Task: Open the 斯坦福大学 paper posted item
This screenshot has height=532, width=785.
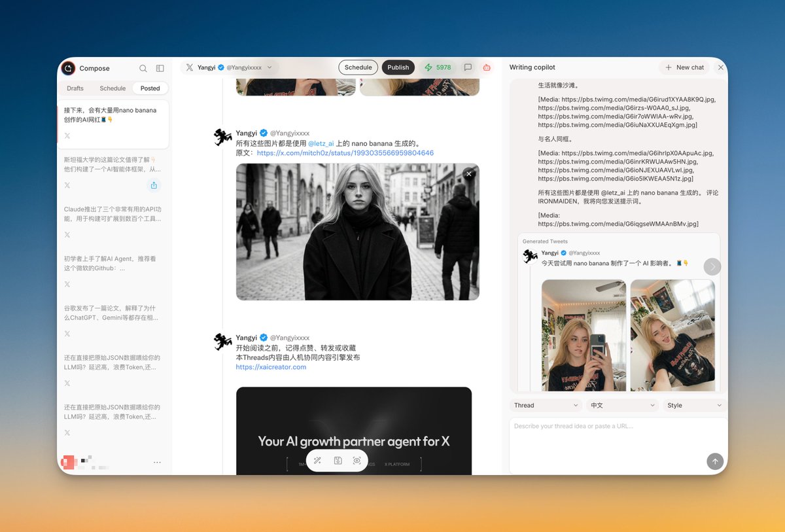Action: pos(114,173)
